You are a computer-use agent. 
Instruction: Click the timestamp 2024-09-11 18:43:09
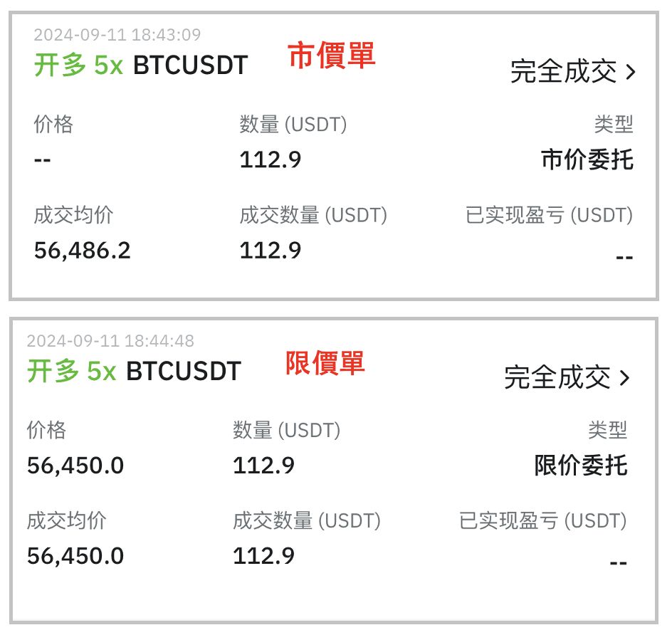[x=117, y=34]
